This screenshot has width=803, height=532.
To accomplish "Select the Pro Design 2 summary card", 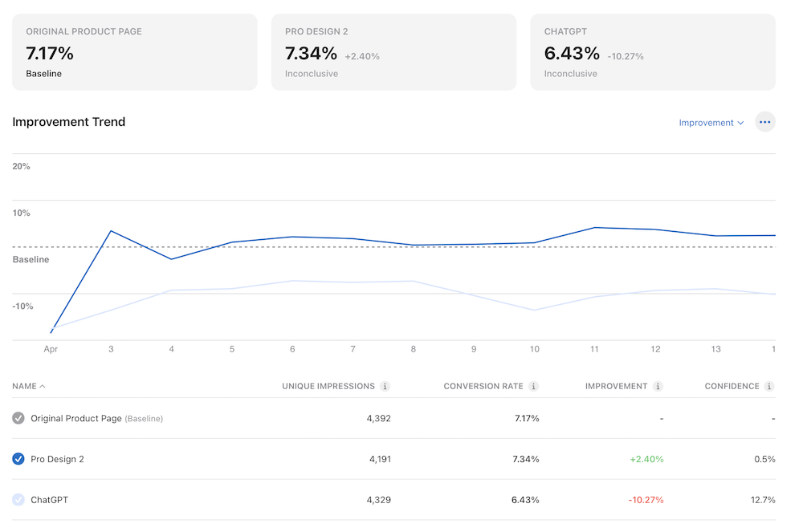I will (393, 51).
